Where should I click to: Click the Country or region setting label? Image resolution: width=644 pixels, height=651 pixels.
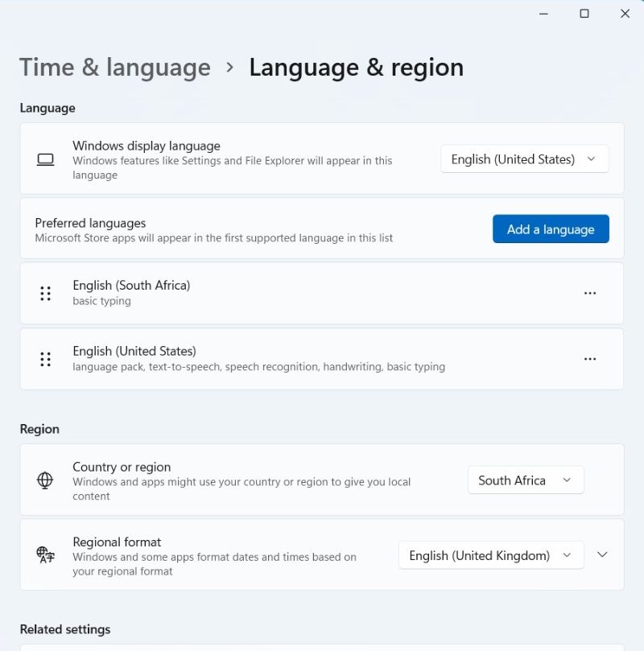click(x=122, y=467)
